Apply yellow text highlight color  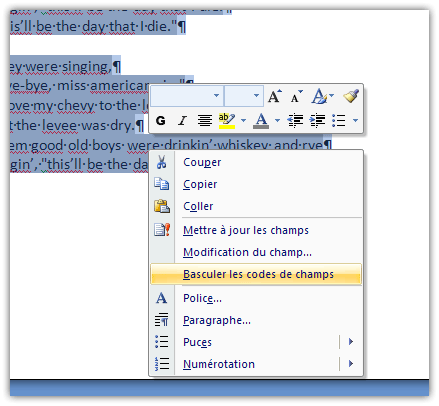[227, 120]
